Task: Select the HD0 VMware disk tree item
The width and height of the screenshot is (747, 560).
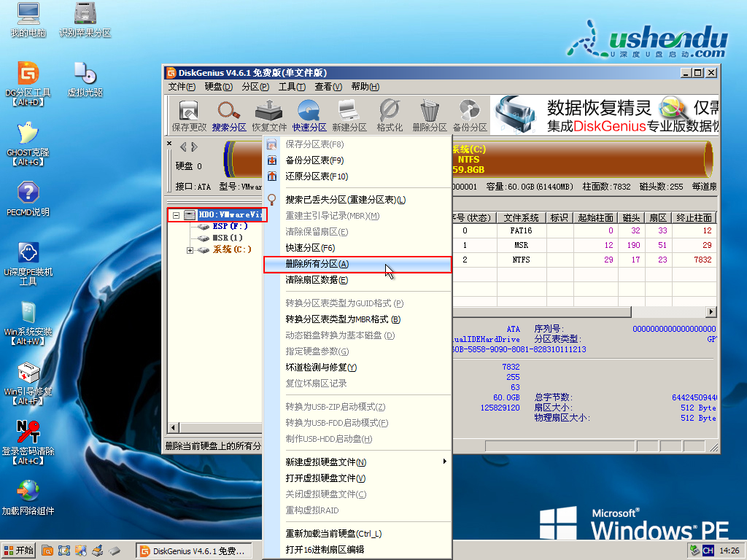Action: click(x=230, y=215)
